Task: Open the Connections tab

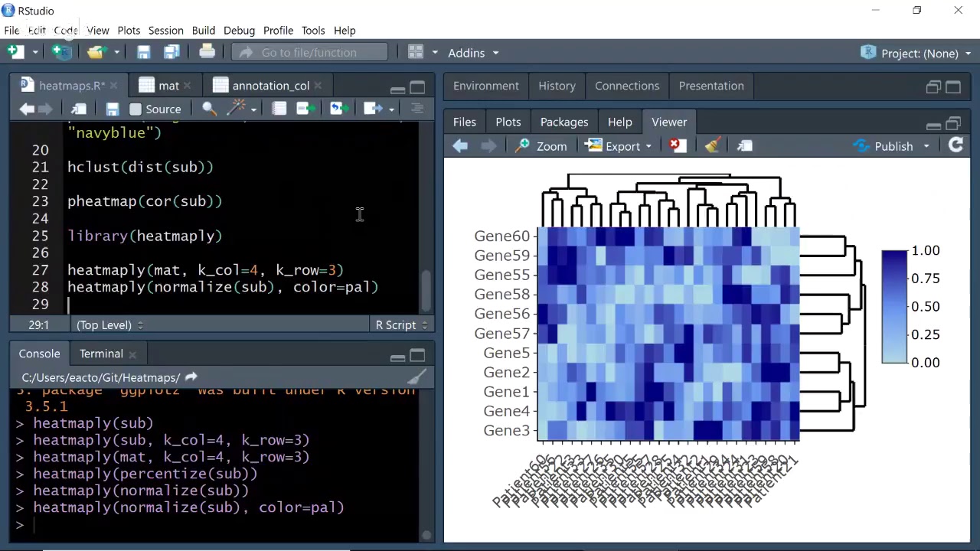Action: pyautogui.click(x=627, y=86)
